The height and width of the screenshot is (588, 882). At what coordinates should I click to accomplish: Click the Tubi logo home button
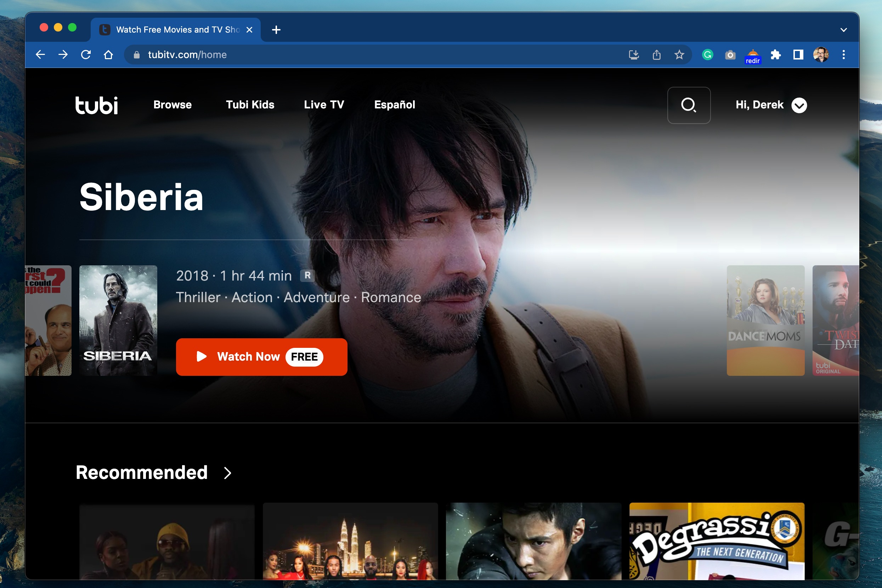pos(97,104)
